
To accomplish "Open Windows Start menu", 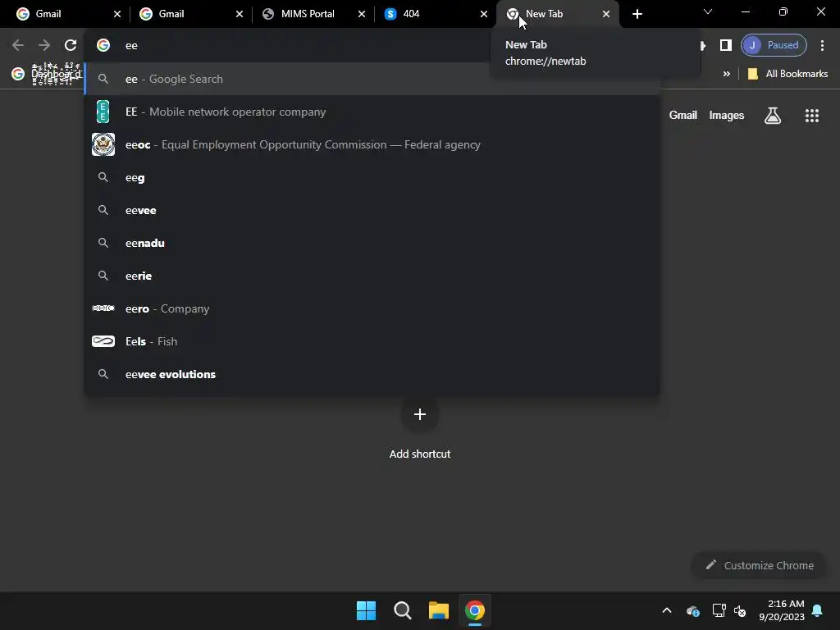I will point(367,610).
